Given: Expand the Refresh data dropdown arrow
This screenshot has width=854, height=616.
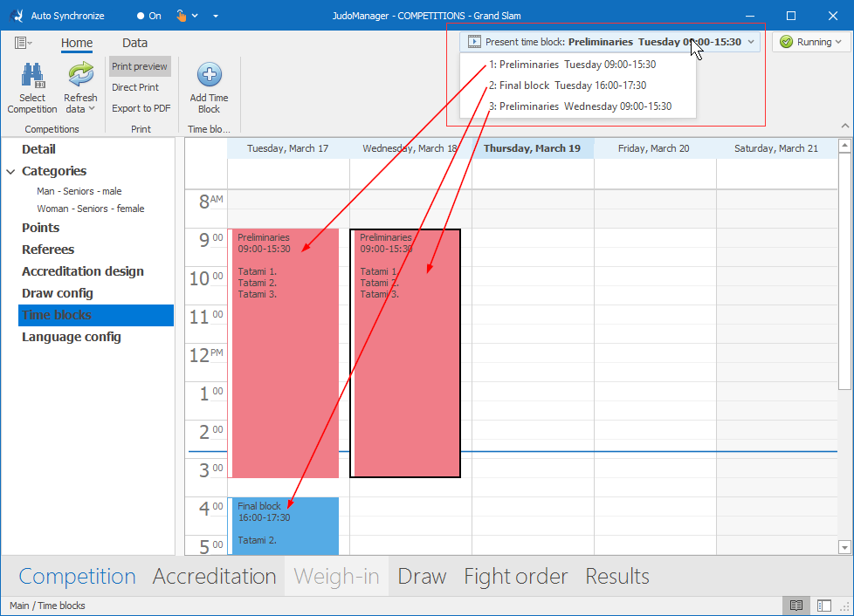Looking at the screenshot, I should pos(92,109).
